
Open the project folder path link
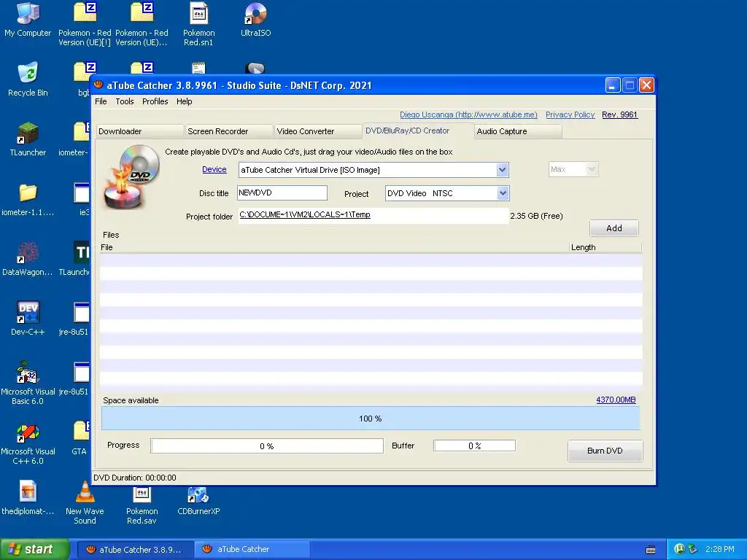(305, 214)
